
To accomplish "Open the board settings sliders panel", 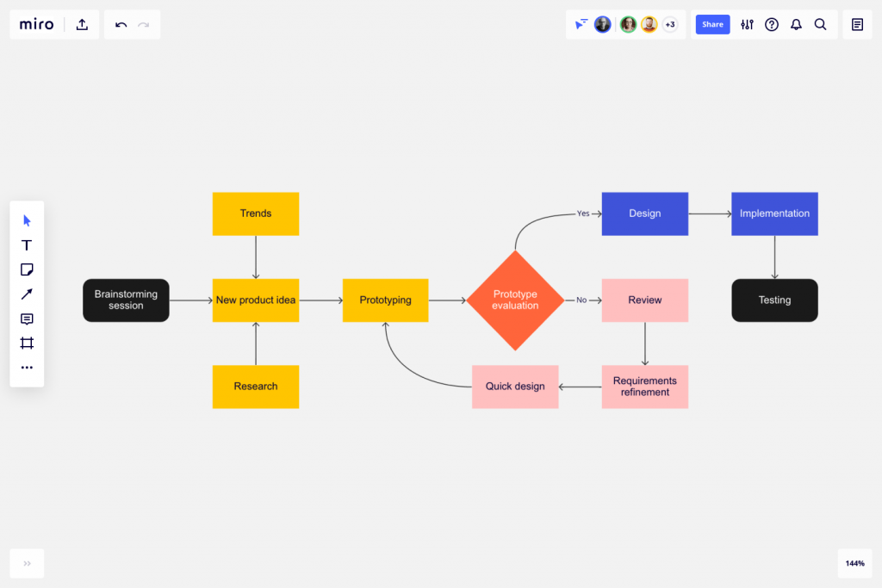I will click(746, 24).
